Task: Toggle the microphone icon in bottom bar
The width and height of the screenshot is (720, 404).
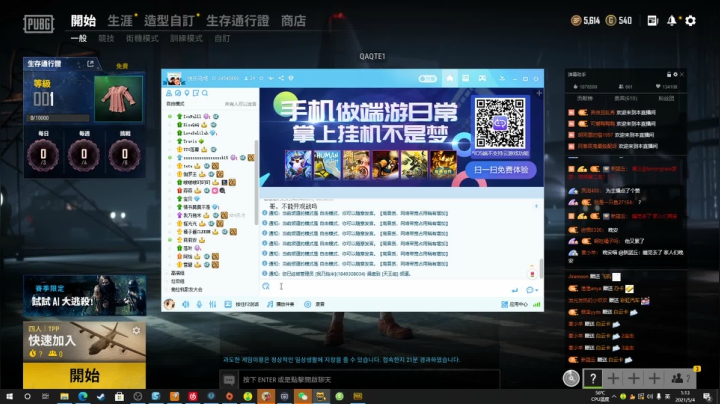Action: (x=199, y=304)
